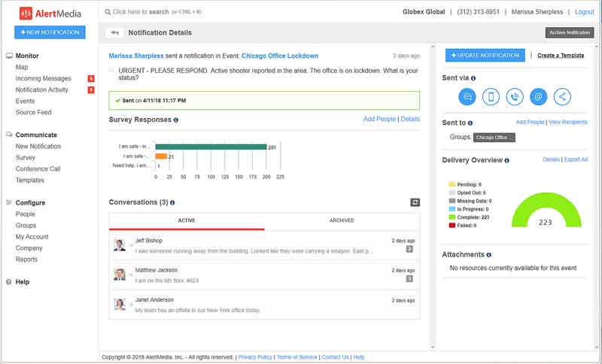Open Attachments info icon
This screenshot has width=602, height=364.
488,255
